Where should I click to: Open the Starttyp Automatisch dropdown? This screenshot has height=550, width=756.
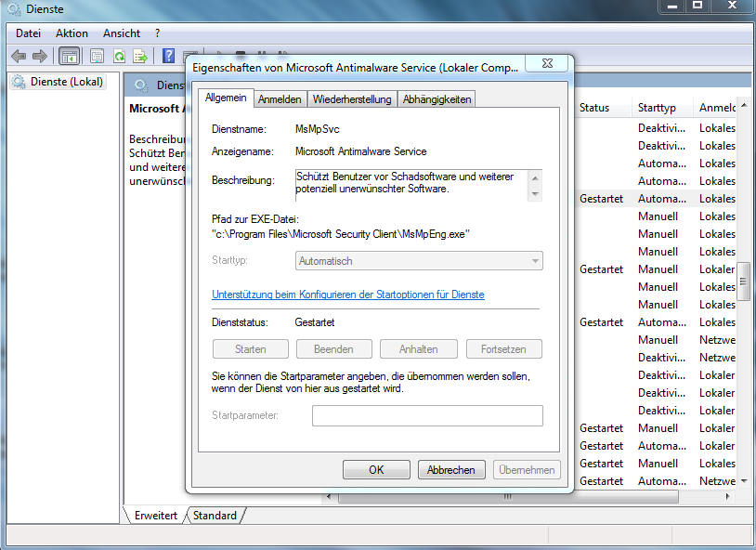(419, 261)
